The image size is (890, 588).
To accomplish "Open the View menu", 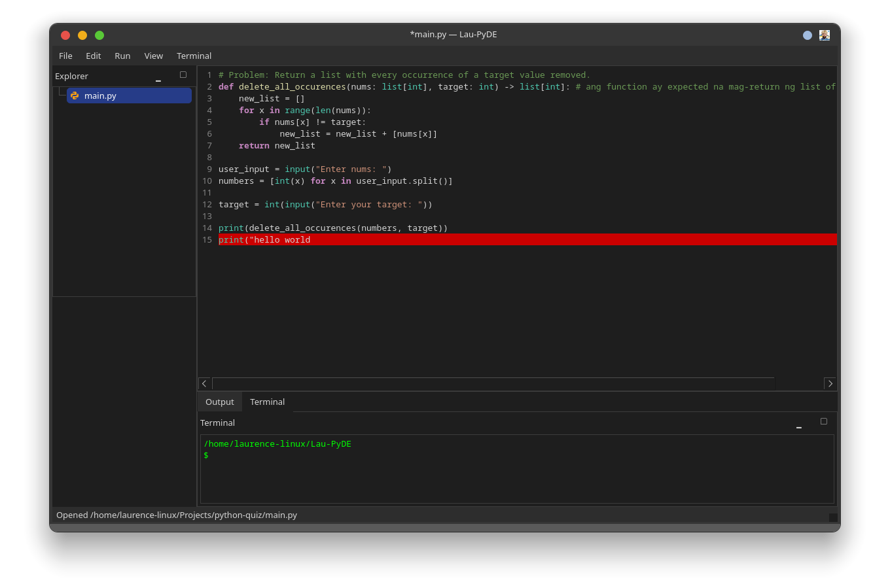I will 154,56.
